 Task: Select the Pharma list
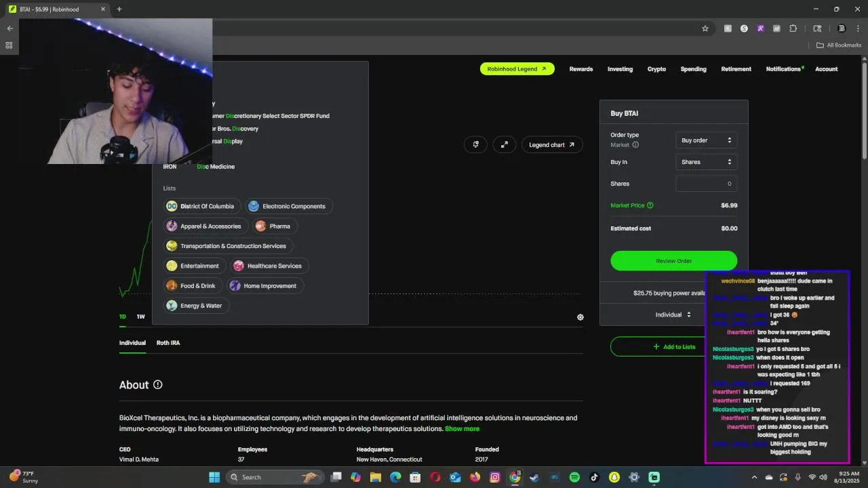pos(274,226)
